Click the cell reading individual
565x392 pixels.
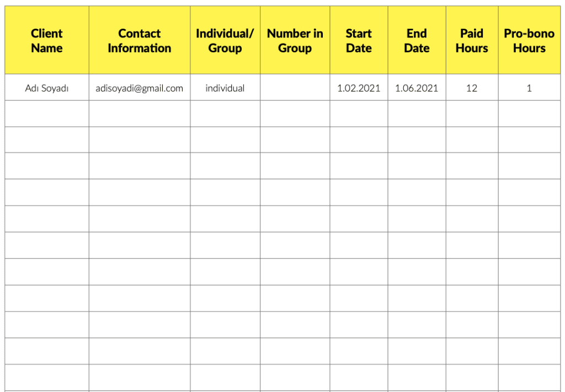click(x=225, y=88)
